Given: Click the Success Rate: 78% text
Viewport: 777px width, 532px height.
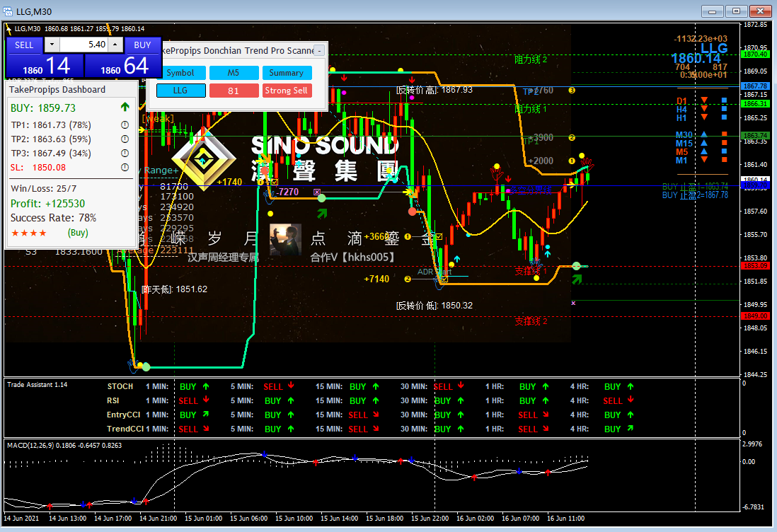Looking at the screenshot, I should coord(54,218).
